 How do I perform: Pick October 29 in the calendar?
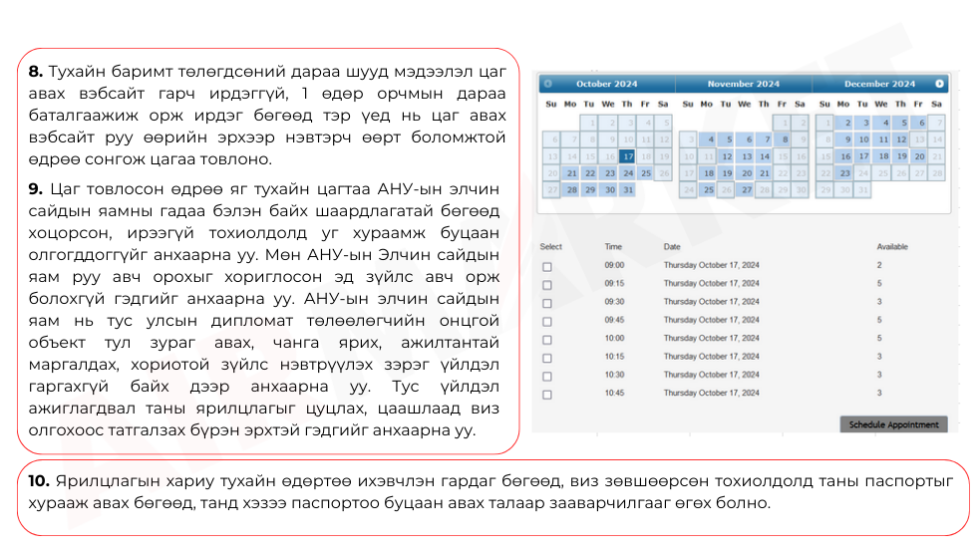(589, 190)
